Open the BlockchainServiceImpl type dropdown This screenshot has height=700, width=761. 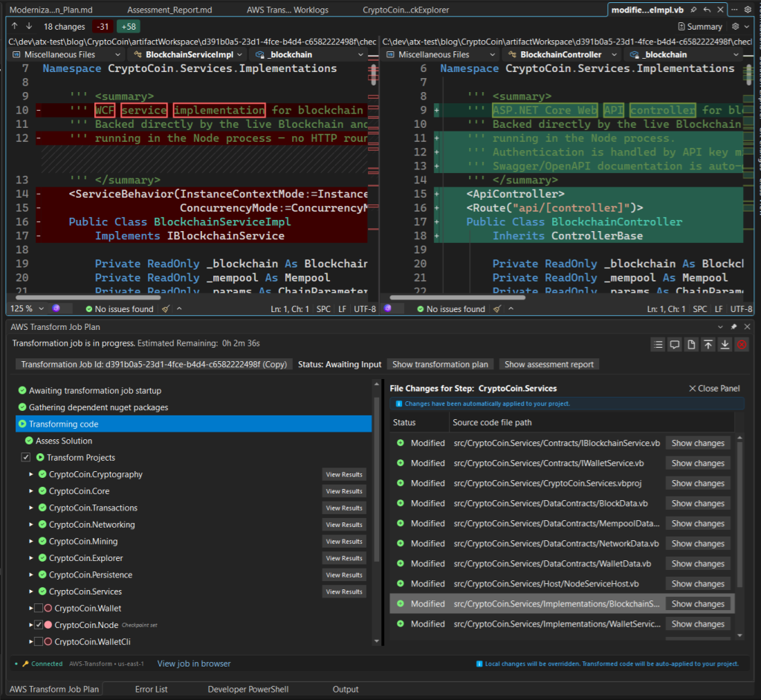(x=188, y=54)
